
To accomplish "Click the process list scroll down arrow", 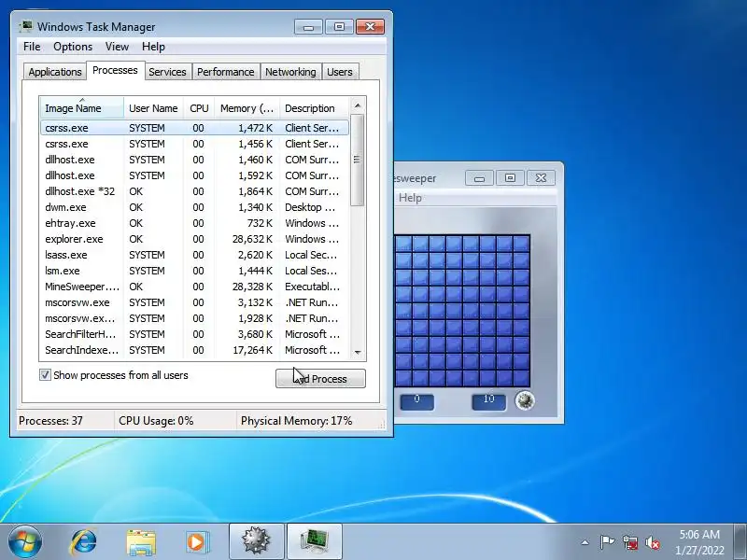I will point(358,353).
